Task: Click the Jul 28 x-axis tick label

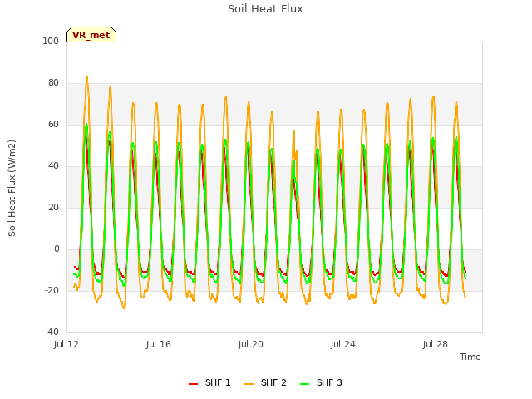Action: pyautogui.click(x=436, y=344)
